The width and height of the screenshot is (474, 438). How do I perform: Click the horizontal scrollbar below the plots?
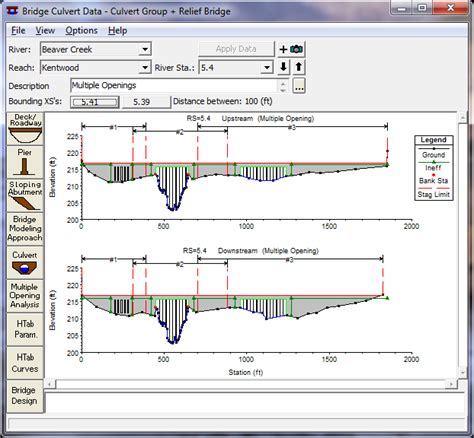250,384
